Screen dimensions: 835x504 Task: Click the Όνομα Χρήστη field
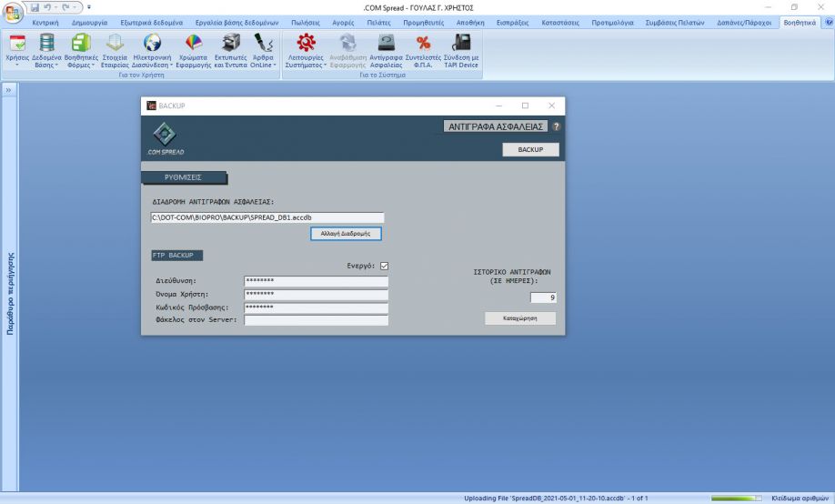click(316, 294)
